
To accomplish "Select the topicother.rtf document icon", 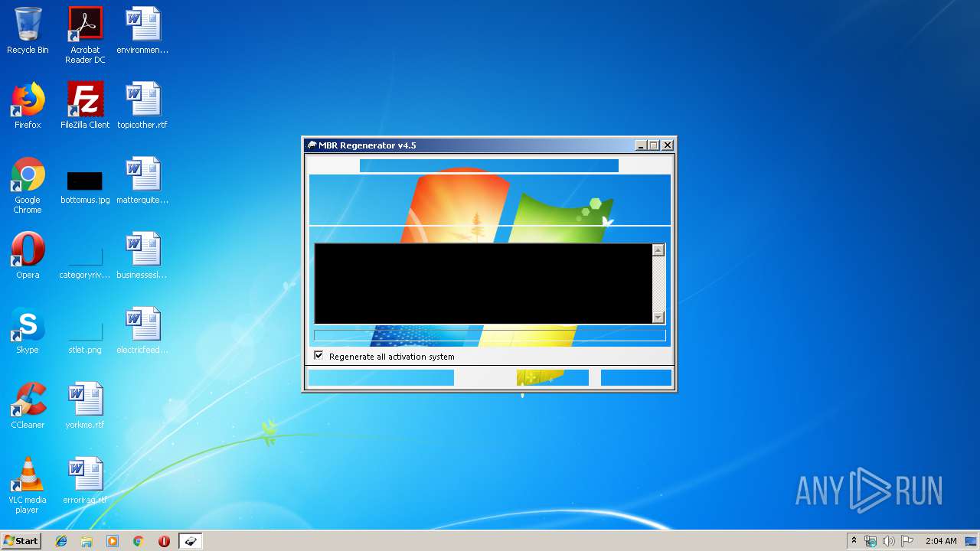I will (x=142, y=106).
